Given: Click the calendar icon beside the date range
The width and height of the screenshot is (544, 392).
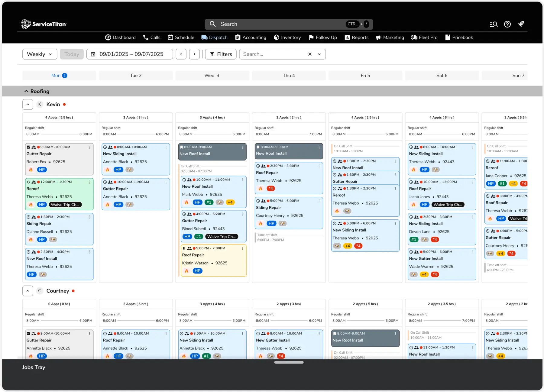Looking at the screenshot, I should 93,54.
